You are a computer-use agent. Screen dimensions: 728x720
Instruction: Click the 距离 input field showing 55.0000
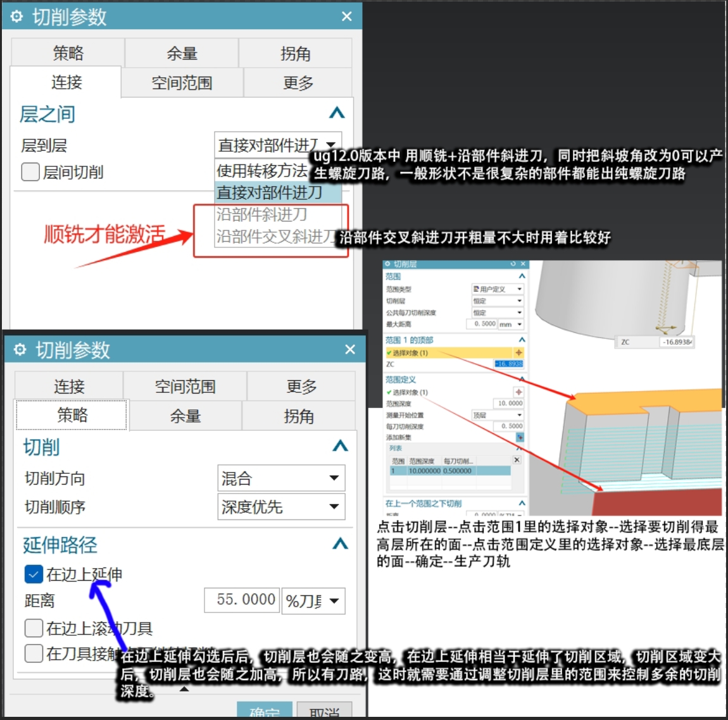tap(242, 600)
